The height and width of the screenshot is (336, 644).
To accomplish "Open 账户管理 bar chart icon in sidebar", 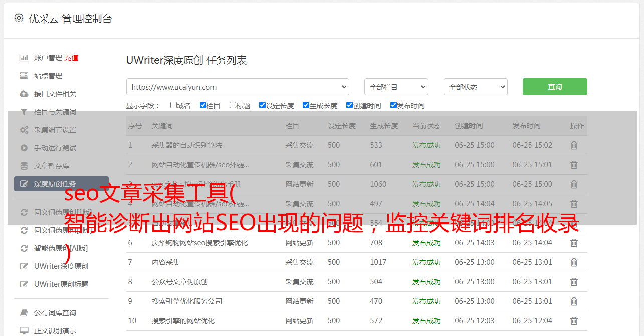I will pyautogui.click(x=24, y=58).
